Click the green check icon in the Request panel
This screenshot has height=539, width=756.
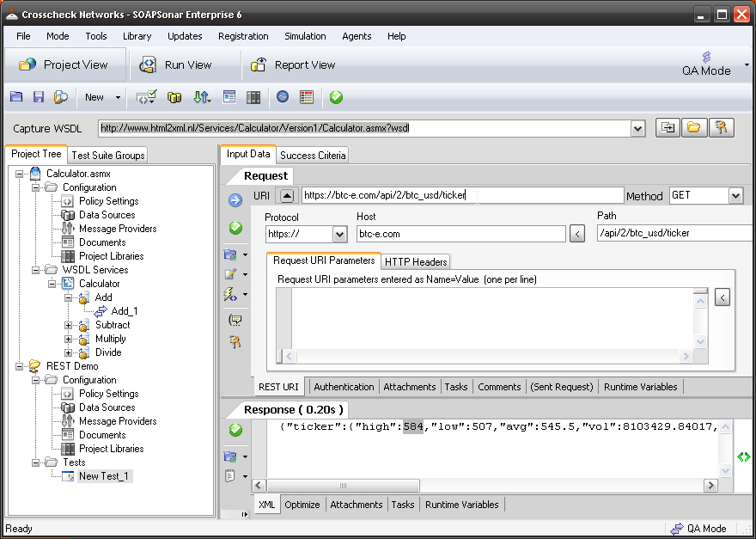pos(235,228)
